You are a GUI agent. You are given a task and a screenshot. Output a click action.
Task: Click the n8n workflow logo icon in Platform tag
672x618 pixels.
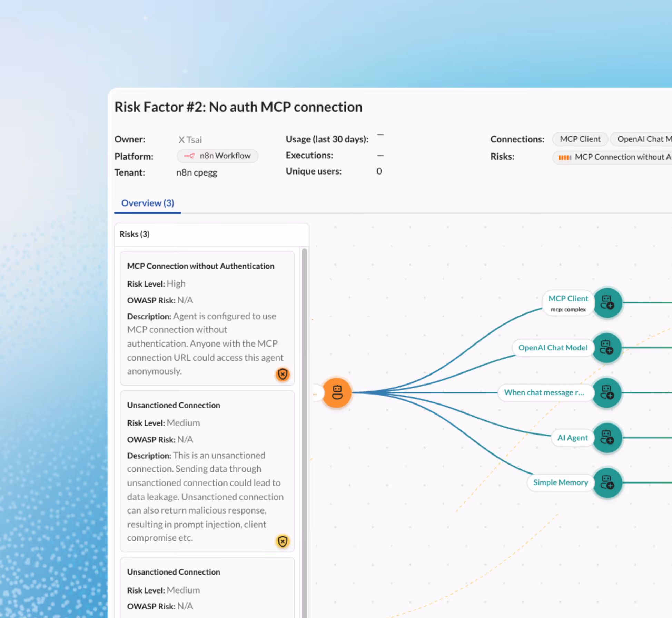click(x=189, y=156)
